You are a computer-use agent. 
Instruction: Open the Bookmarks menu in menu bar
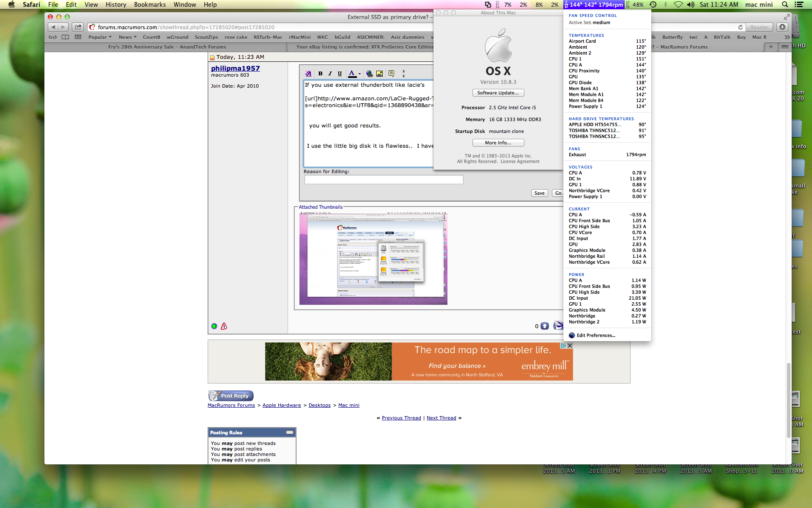pyautogui.click(x=150, y=5)
